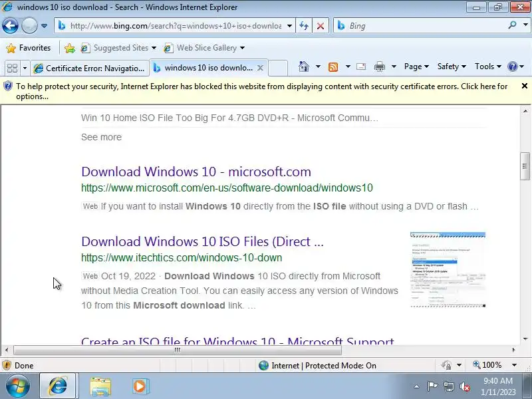Switch to Certificate Error: Navigation tab

tap(90, 68)
